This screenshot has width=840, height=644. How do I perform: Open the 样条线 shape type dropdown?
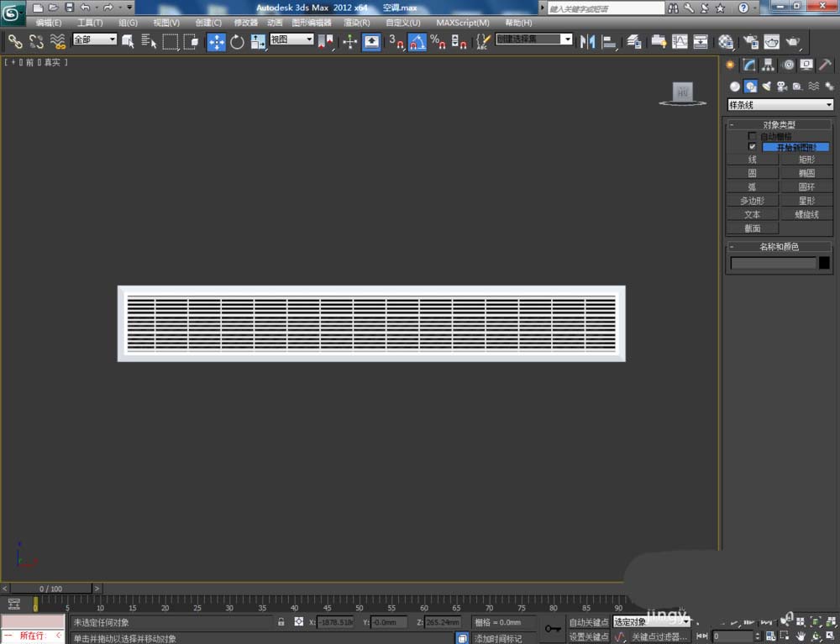pyautogui.click(x=780, y=105)
